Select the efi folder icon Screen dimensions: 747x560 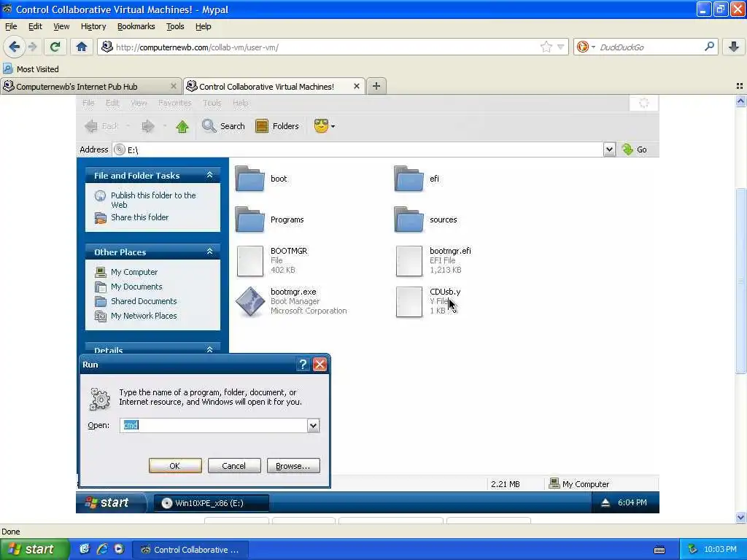[409, 179]
